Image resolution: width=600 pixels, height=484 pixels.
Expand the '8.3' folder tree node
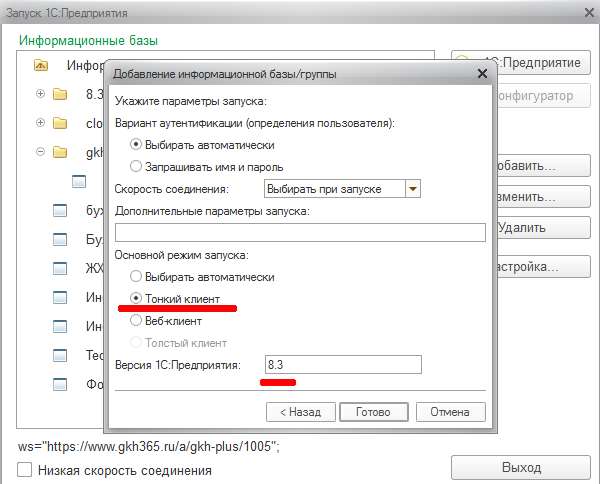[x=40, y=94]
